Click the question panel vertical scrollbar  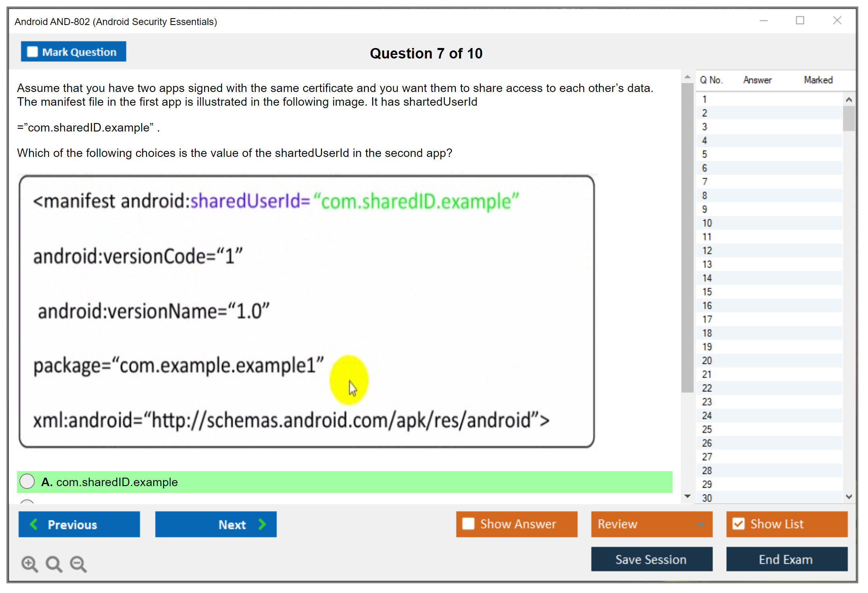(687, 238)
